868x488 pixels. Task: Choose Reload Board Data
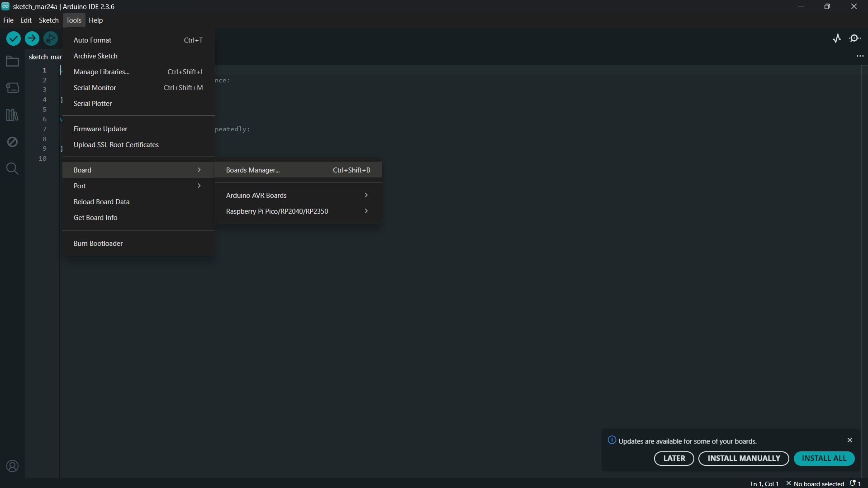138,202
